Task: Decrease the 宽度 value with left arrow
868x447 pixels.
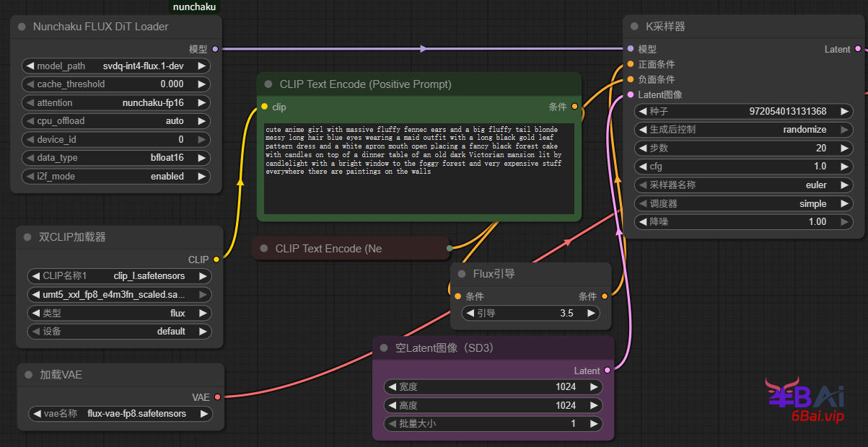Action: (392, 387)
